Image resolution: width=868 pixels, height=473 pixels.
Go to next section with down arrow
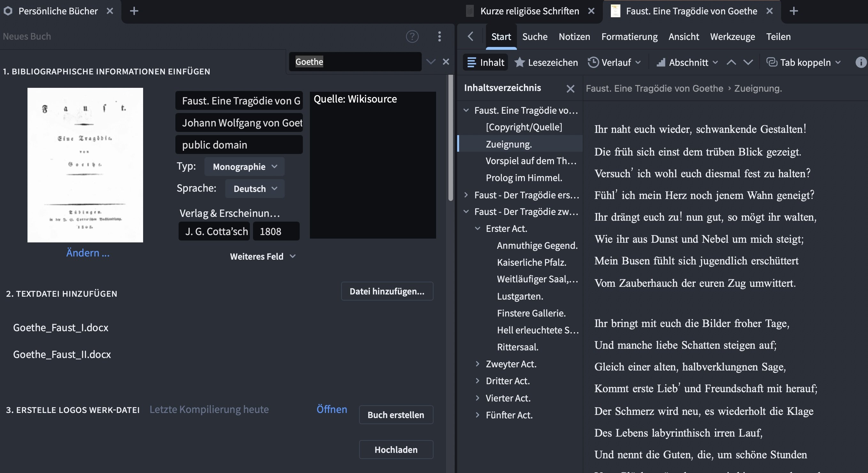coord(748,62)
